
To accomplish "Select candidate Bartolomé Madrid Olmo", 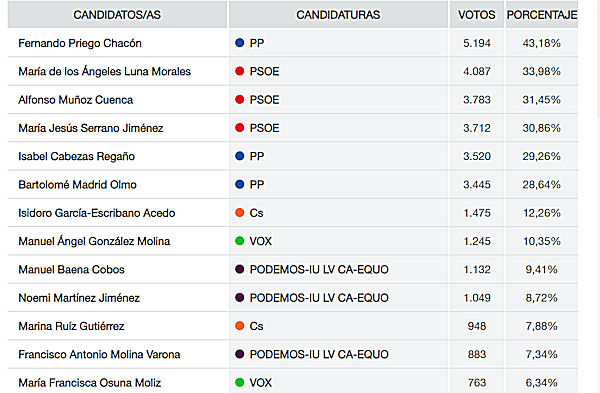I will [x=77, y=185].
